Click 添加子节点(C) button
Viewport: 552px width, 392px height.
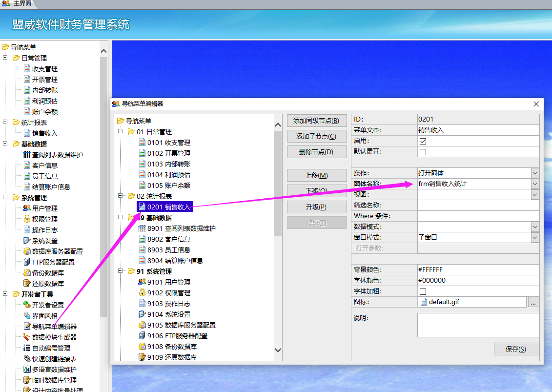tap(316, 136)
